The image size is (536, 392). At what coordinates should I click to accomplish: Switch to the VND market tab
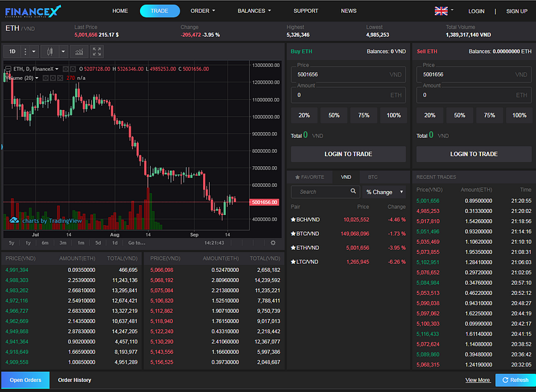pos(346,177)
